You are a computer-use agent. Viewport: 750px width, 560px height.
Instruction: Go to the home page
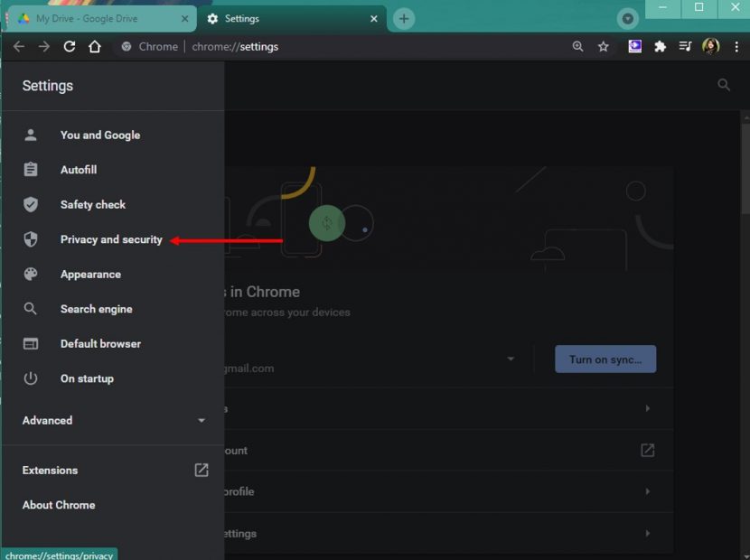coord(95,46)
